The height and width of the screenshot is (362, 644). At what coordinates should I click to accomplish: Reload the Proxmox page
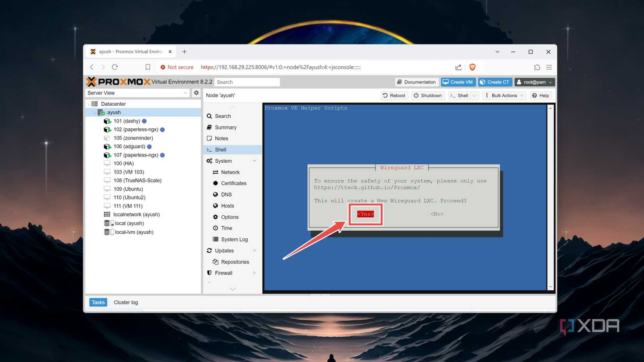[x=115, y=67]
